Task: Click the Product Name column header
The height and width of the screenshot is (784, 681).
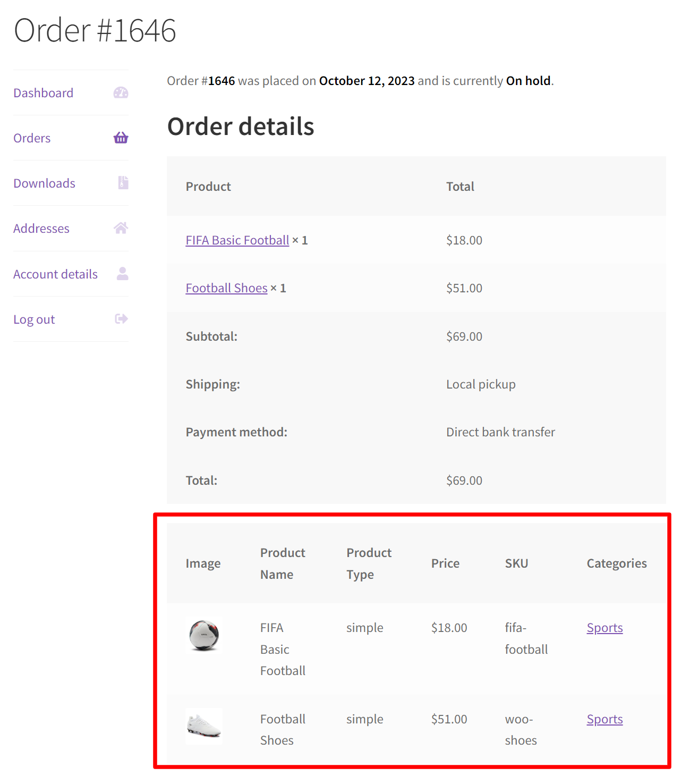Action: (x=282, y=563)
